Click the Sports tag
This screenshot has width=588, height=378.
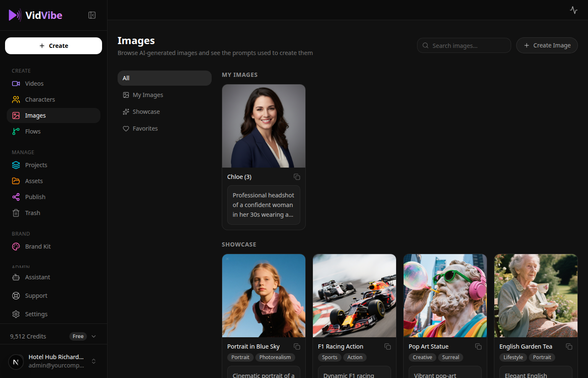click(330, 357)
